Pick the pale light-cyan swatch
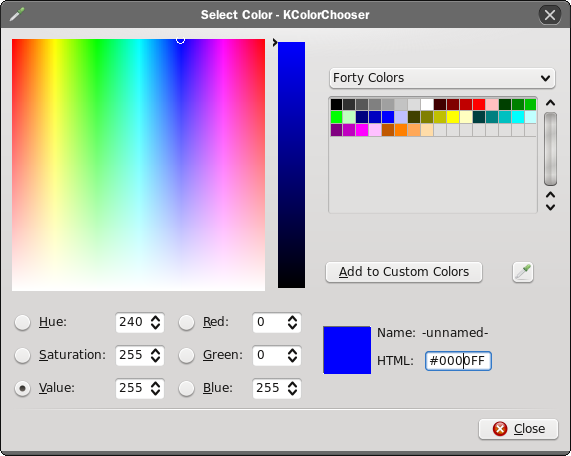Viewport: 571px width, 456px height. (531, 117)
